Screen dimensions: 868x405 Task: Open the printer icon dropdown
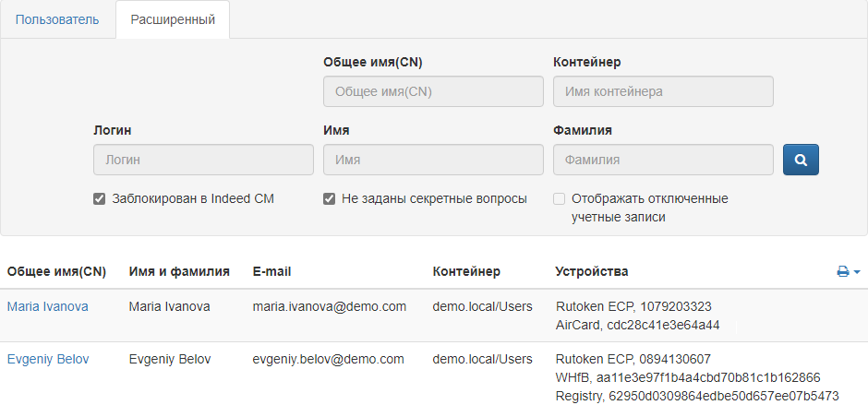848,272
